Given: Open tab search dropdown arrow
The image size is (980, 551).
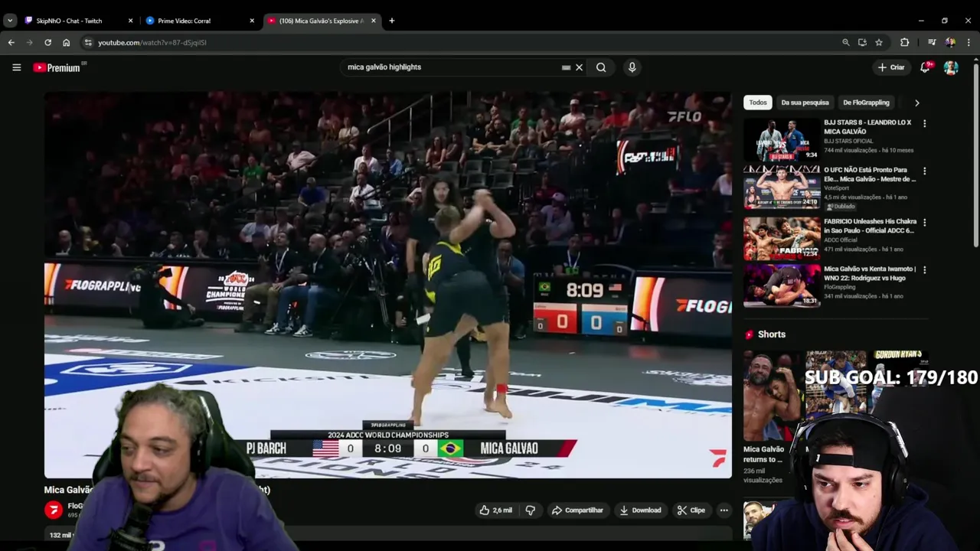Looking at the screenshot, I should click(10, 21).
